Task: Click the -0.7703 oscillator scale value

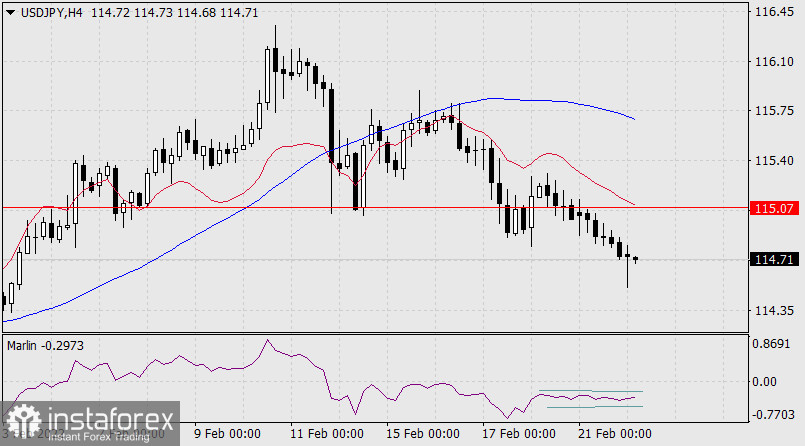Action: tap(773, 415)
